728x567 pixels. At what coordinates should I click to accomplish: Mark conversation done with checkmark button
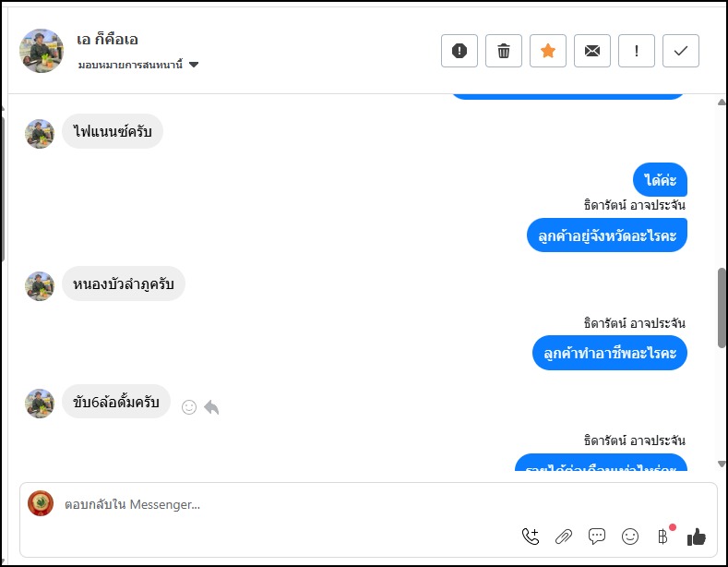pos(680,51)
